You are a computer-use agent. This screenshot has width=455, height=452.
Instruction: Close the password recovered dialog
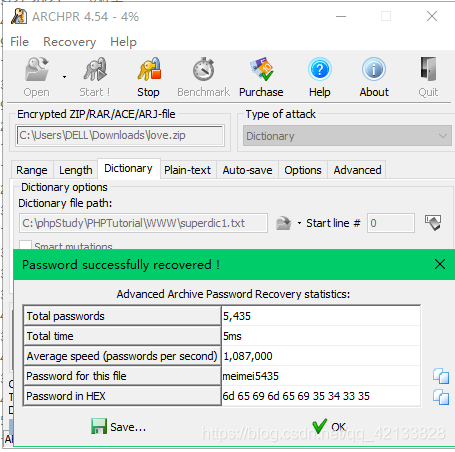tap(440, 264)
